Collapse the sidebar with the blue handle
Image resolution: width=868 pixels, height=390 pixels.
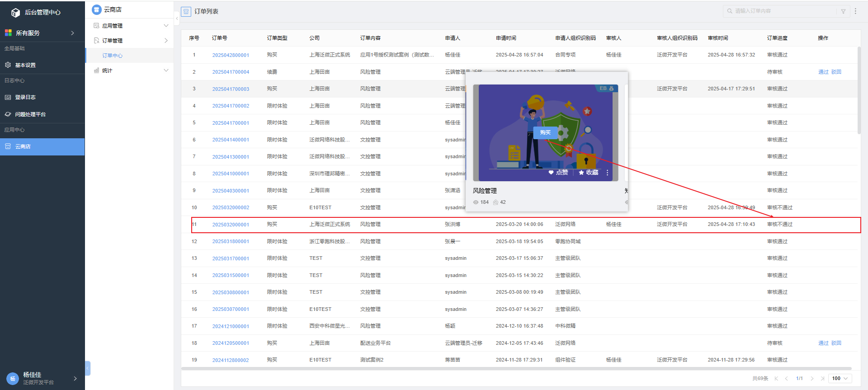pyautogui.click(x=88, y=368)
